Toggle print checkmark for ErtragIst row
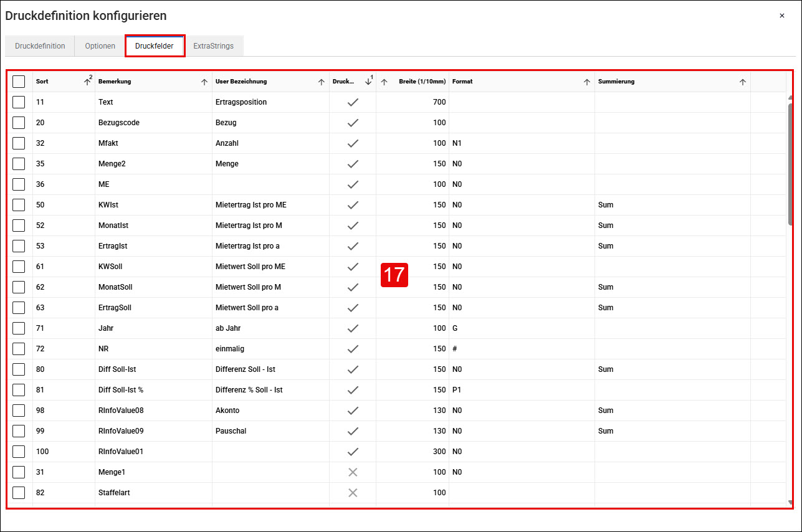The width and height of the screenshot is (802, 532). (353, 246)
